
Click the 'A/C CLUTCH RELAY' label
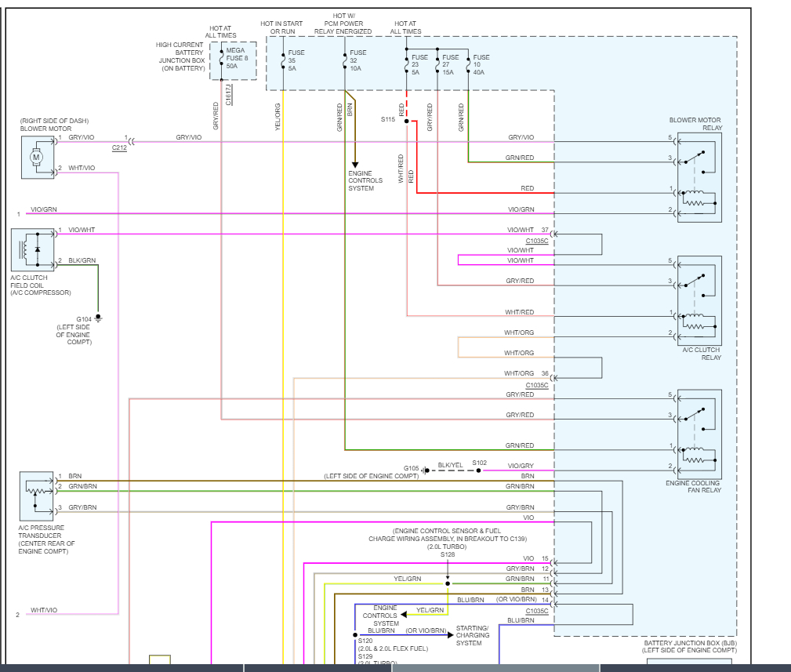click(702, 354)
